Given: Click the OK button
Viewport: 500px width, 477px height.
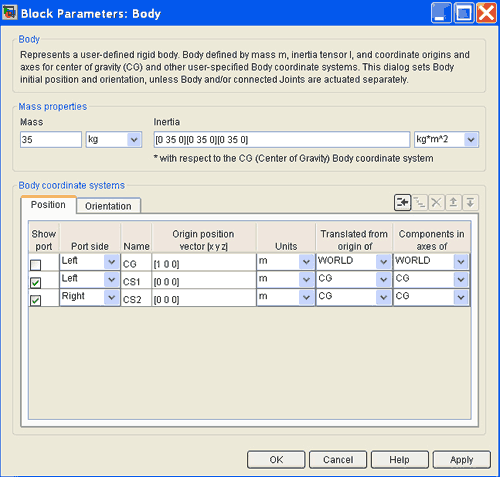Looking at the screenshot, I should 276,460.
